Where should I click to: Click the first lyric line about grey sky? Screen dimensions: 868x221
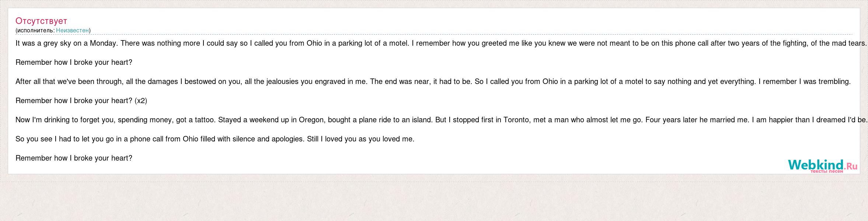click(441, 43)
